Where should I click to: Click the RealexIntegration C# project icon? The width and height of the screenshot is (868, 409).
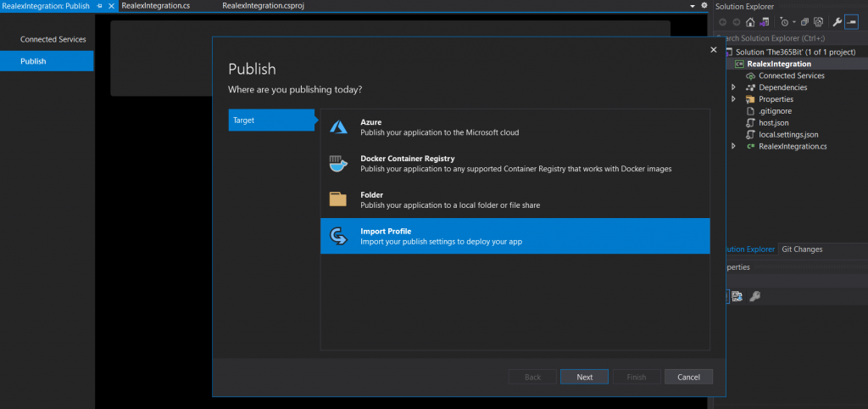(x=739, y=64)
